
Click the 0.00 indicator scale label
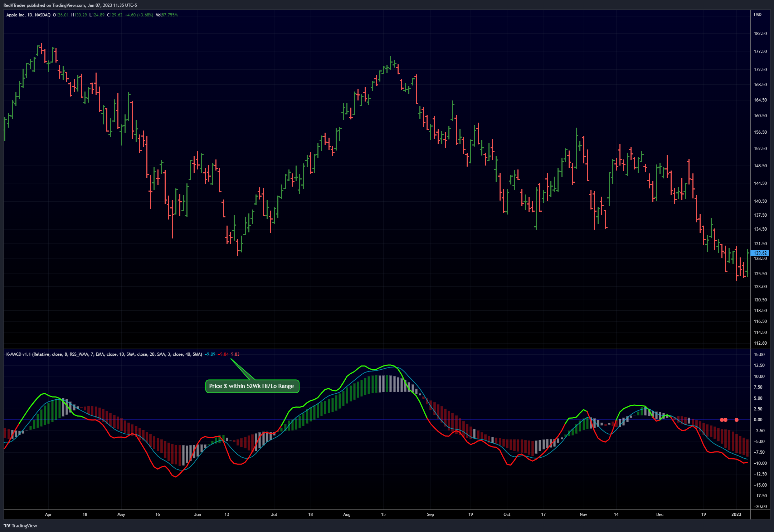coord(758,420)
